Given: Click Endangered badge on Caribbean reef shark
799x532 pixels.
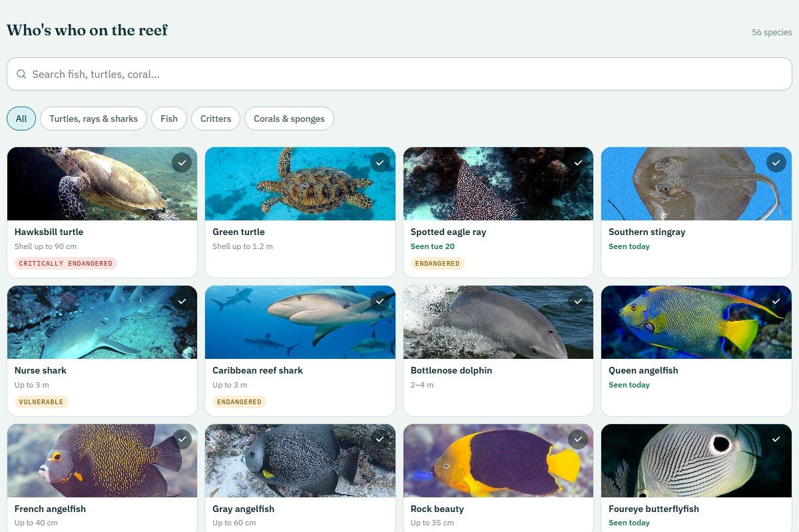Looking at the screenshot, I should (x=239, y=401).
